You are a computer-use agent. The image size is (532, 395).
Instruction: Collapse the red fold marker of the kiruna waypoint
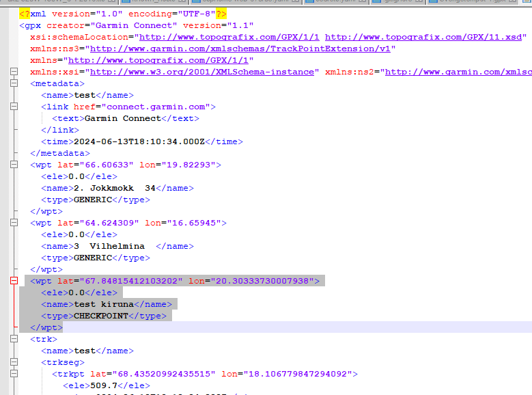coord(14,281)
